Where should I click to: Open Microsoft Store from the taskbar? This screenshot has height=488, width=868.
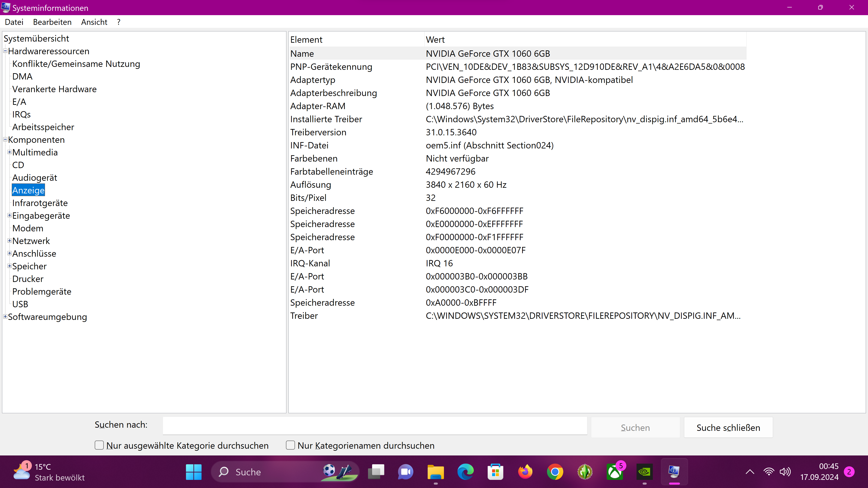495,472
